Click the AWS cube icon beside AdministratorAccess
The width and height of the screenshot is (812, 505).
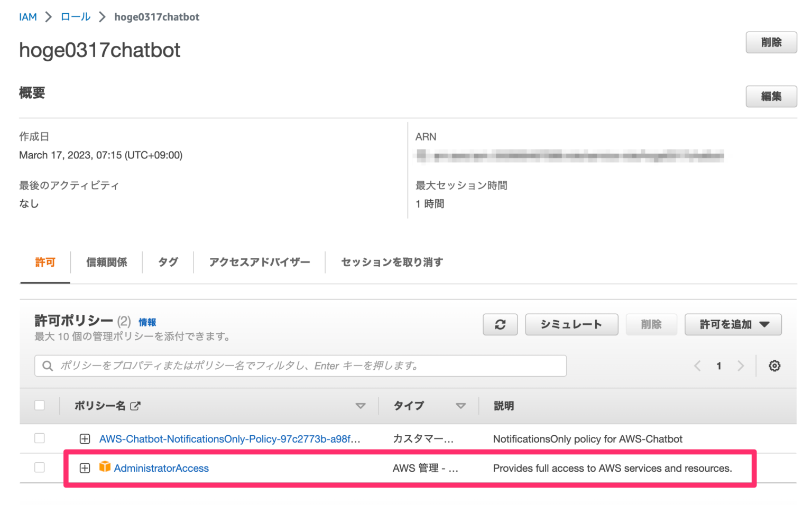click(105, 467)
